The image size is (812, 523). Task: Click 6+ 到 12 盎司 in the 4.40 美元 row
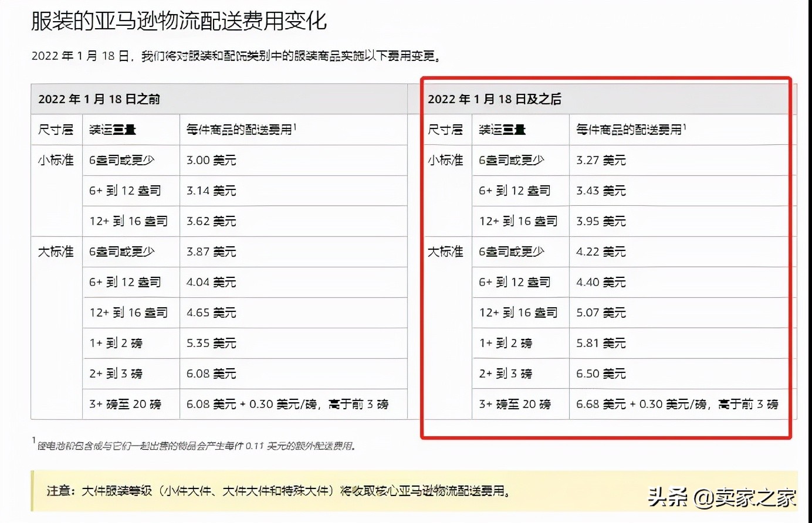pyautogui.click(x=515, y=282)
